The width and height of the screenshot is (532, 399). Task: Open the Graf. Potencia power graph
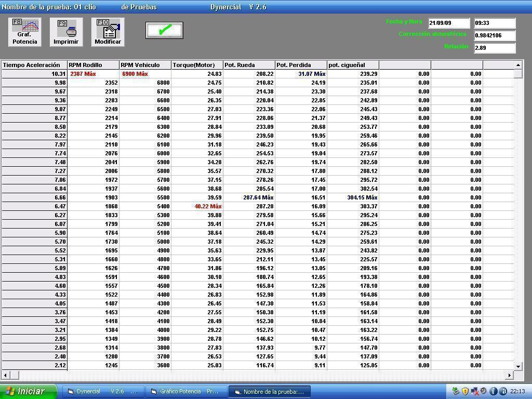24,32
